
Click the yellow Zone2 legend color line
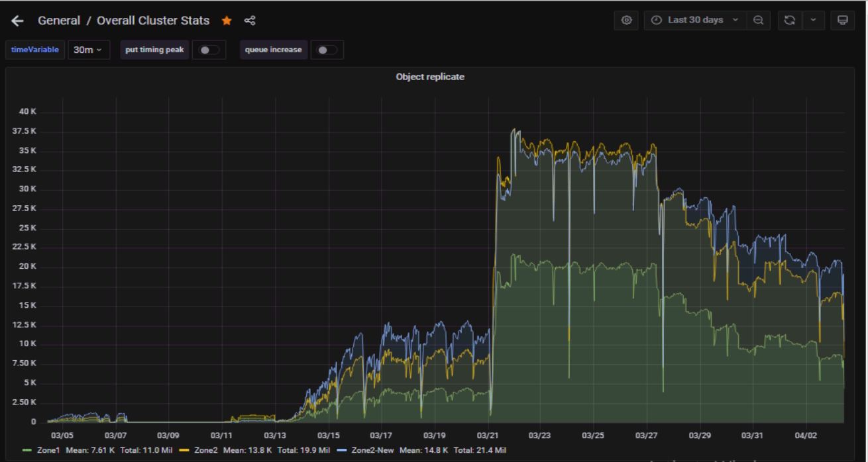point(184,450)
